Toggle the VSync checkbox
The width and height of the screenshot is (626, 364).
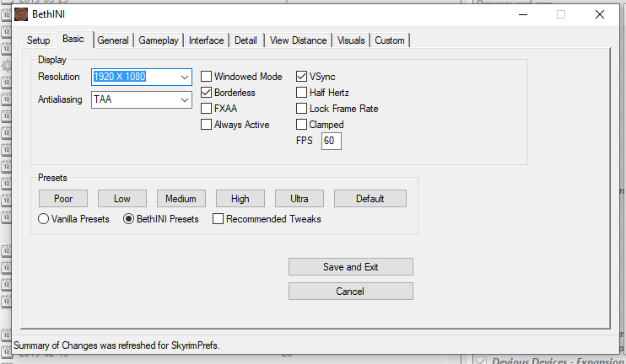coord(302,77)
